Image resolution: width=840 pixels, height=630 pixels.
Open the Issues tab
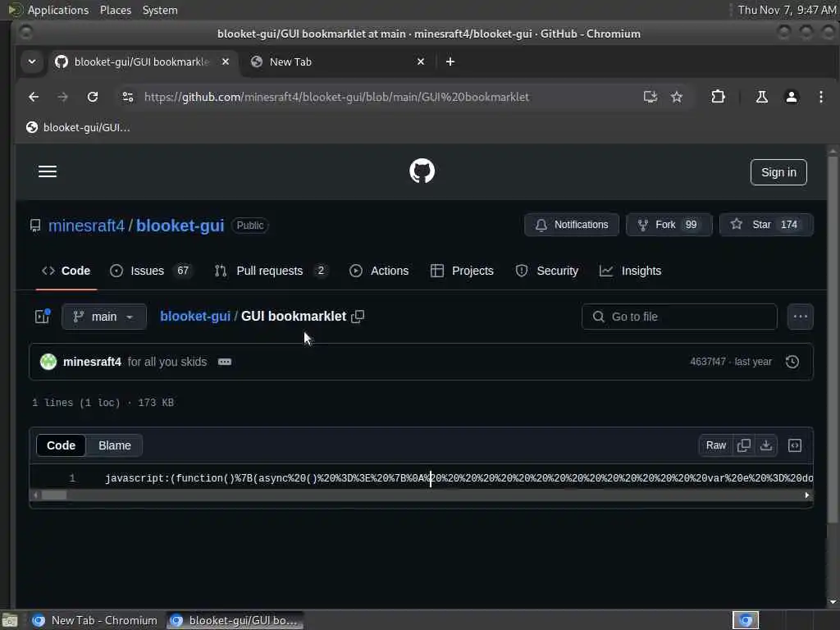click(x=151, y=271)
